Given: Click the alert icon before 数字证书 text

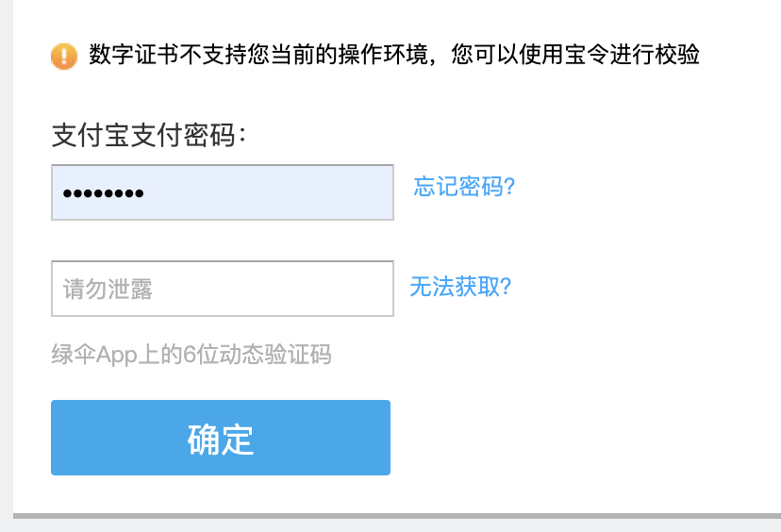Looking at the screenshot, I should [63, 57].
